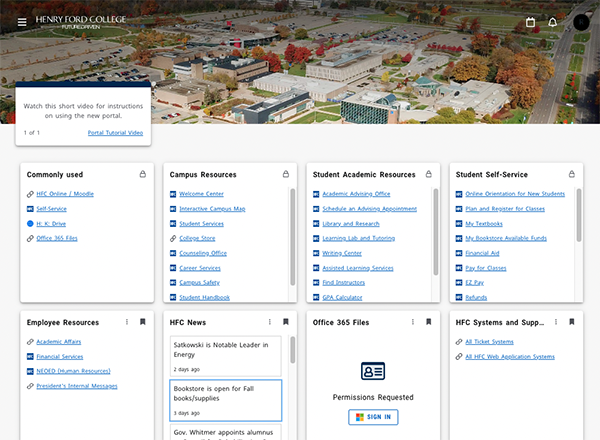Open Career Services link

200,268
